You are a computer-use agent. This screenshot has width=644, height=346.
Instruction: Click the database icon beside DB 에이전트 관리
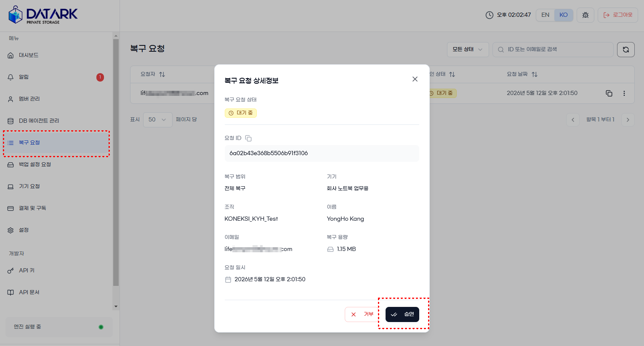tap(11, 121)
